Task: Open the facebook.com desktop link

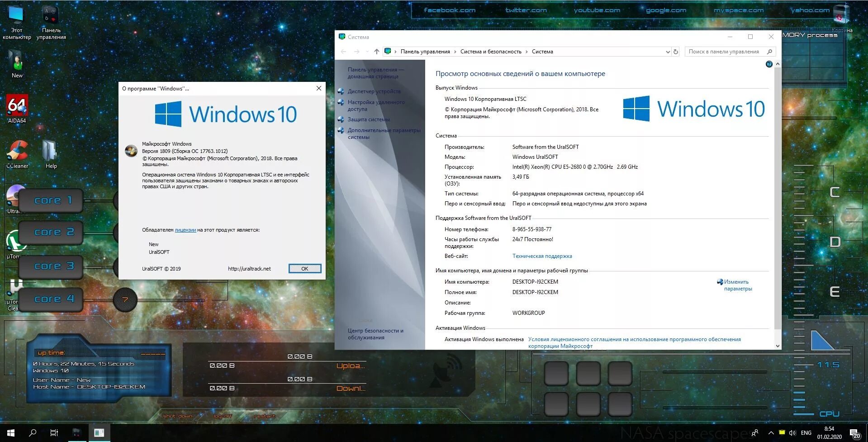Action: pyautogui.click(x=450, y=10)
